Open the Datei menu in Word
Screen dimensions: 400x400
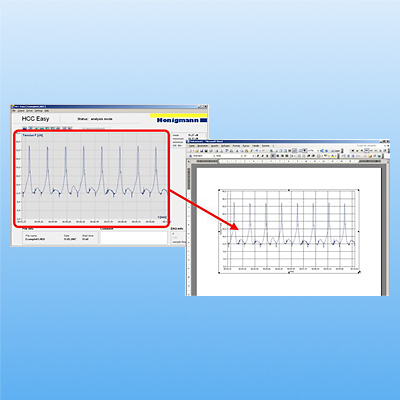(x=192, y=146)
